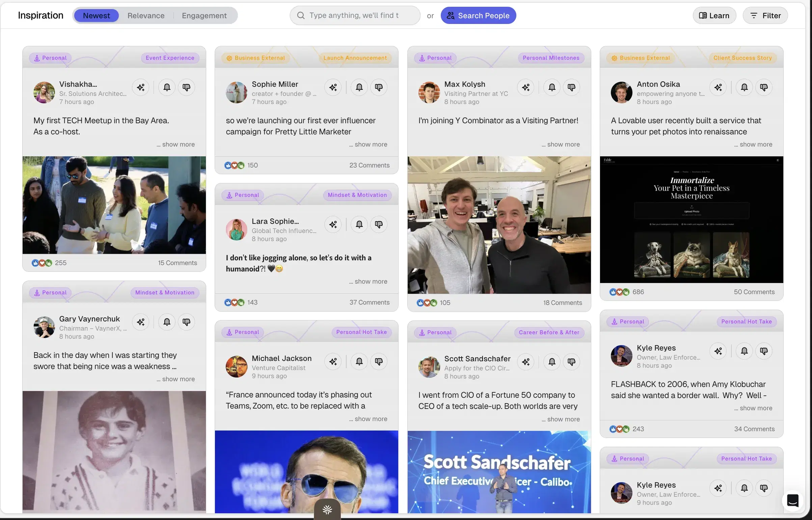Screen dimensions: 812x520
Task: Click the bell icon on Michael Jackson's post
Action: tap(359, 362)
